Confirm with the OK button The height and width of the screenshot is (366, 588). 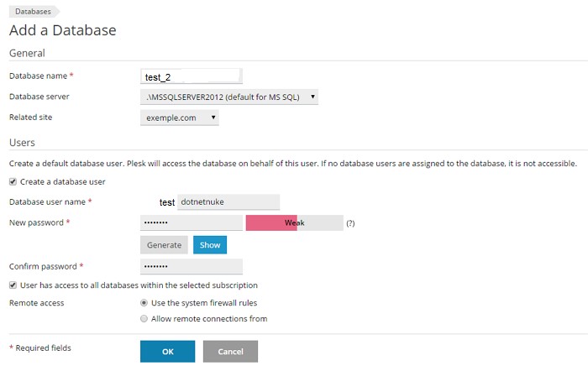168,352
